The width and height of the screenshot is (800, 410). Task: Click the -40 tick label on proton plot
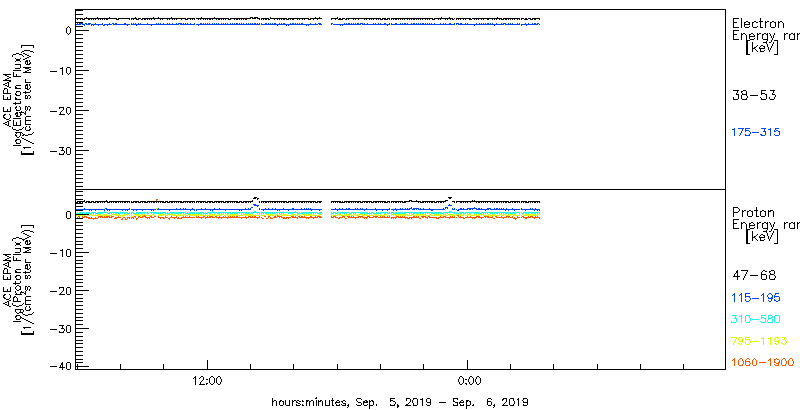coord(61,366)
